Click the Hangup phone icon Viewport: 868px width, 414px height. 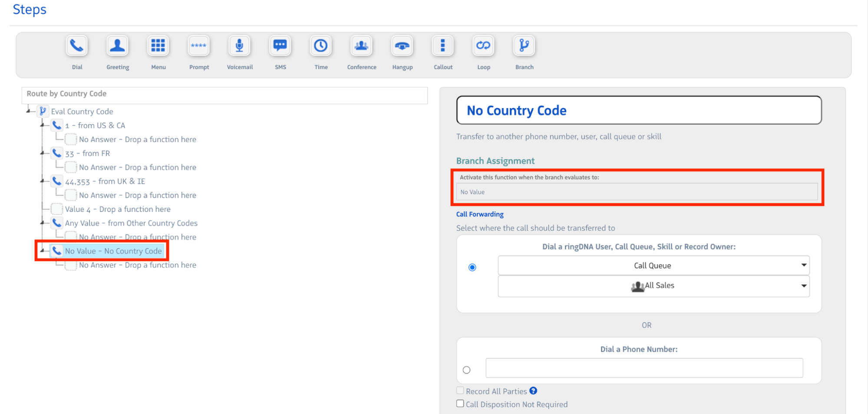(402, 46)
